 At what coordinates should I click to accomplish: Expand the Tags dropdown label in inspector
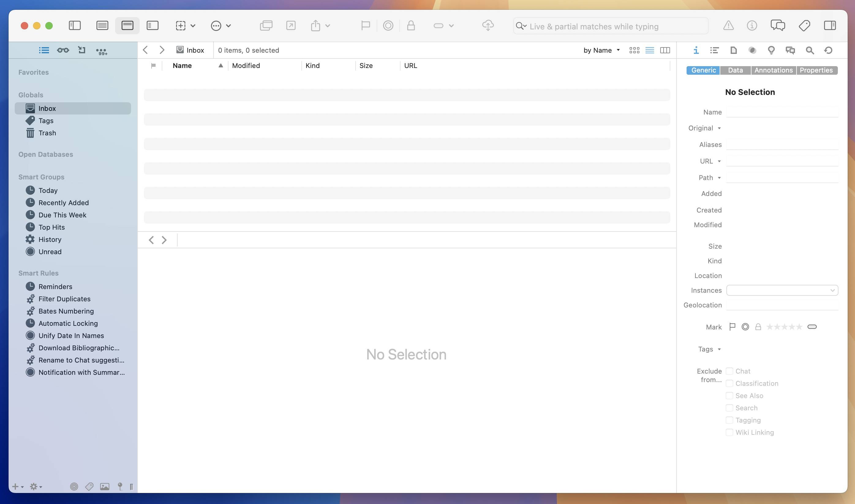tap(709, 349)
